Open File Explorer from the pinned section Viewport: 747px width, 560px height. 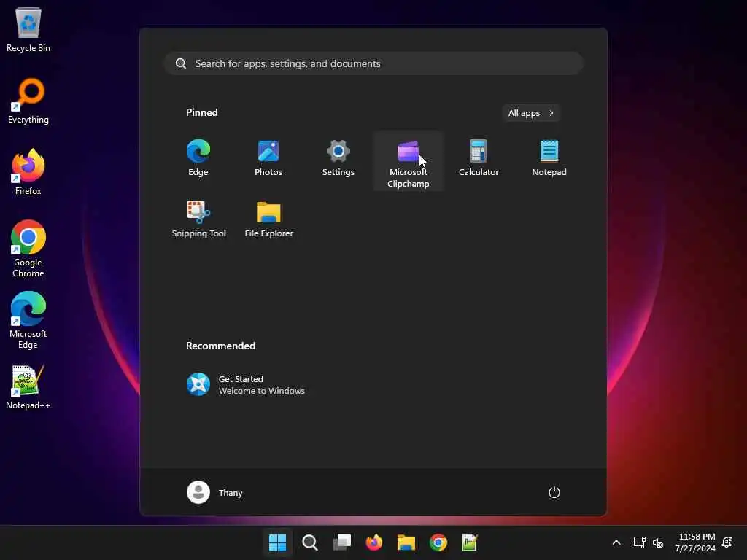268,219
